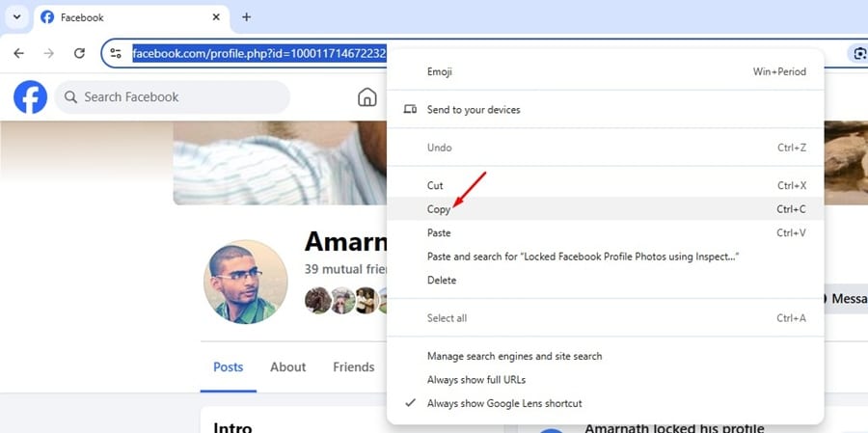Click the Google Lens icon in address bar
Viewport: 868px width, 433px height.
click(859, 53)
